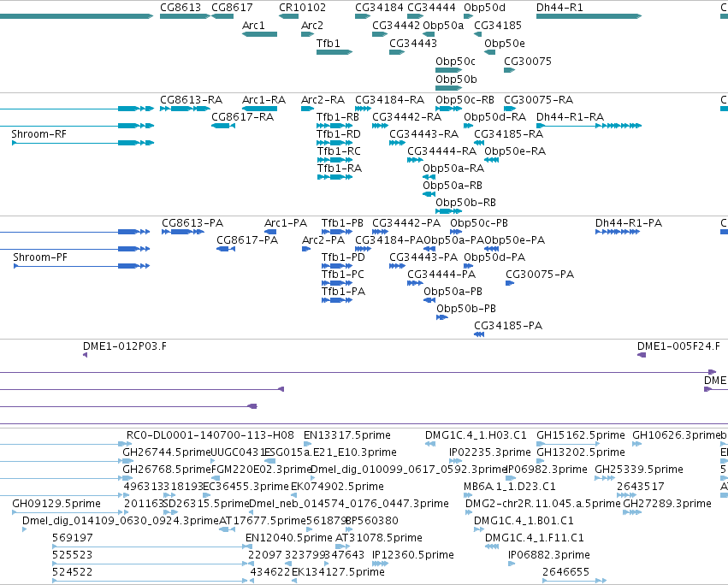Select the Arc1-PA protein label

[286, 223]
